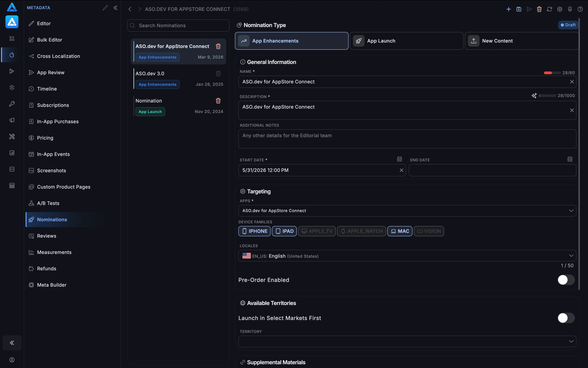The width and height of the screenshot is (588, 368).
Task: Click the vertical scrollbar on the form
Action: coord(579,154)
